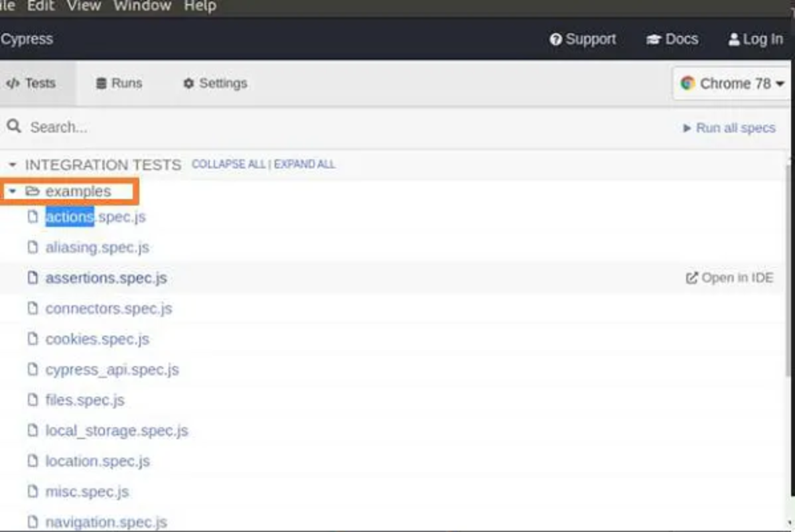Open connectors.spec.js

tap(109, 308)
